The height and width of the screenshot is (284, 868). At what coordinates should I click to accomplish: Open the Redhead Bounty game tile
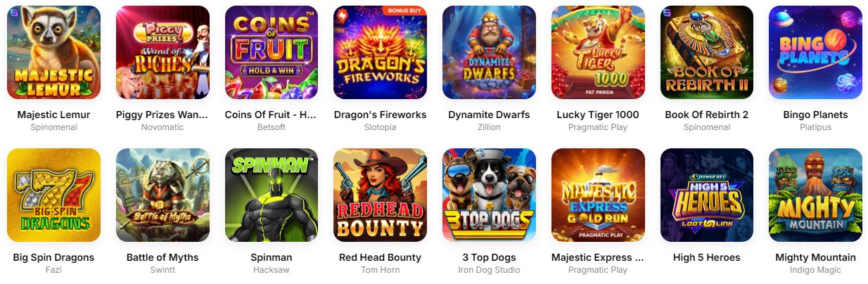380,195
